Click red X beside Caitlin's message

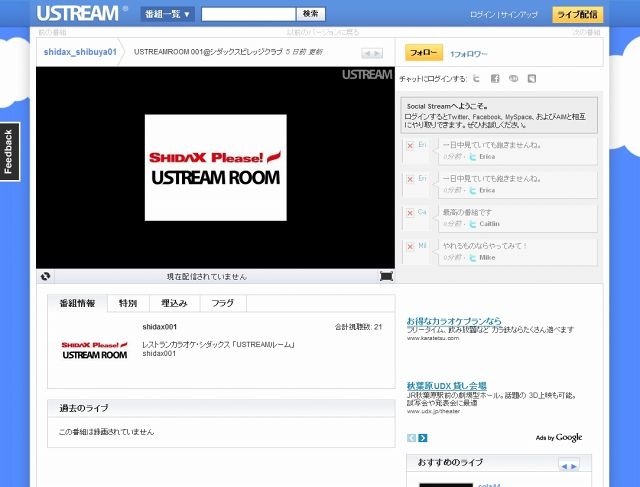click(410, 213)
